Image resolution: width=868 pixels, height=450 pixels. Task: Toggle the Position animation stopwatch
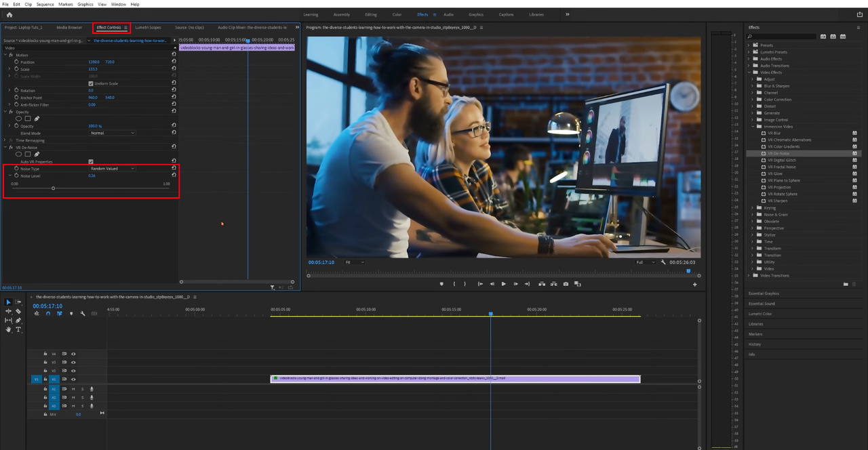(16, 62)
